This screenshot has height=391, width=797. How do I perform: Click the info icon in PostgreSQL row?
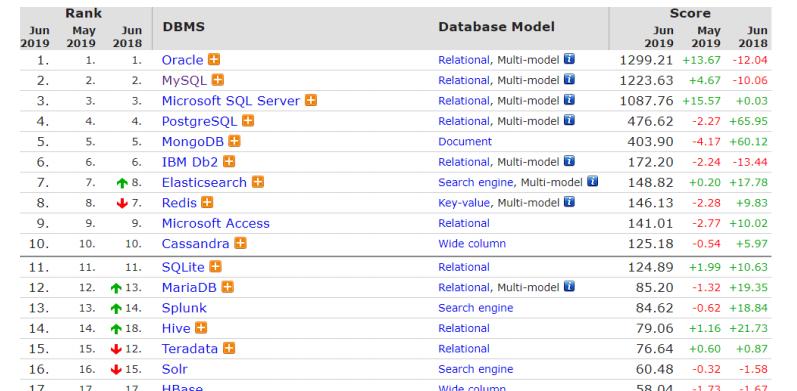pos(569,121)
